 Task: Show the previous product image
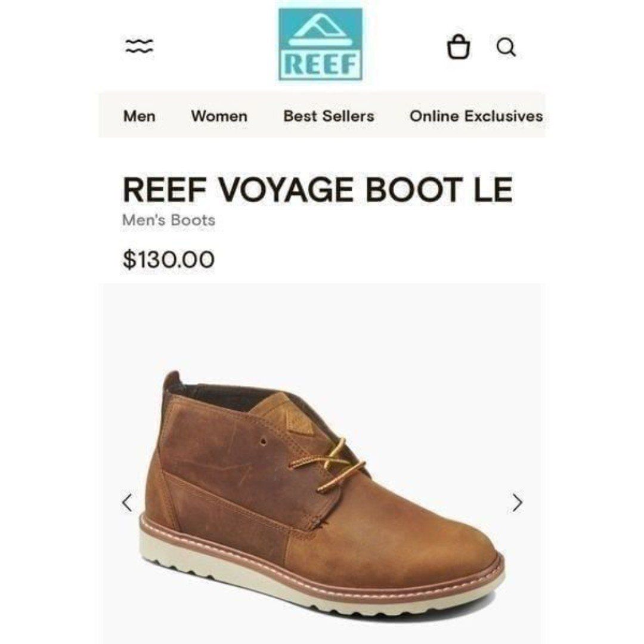pos(128,502)
